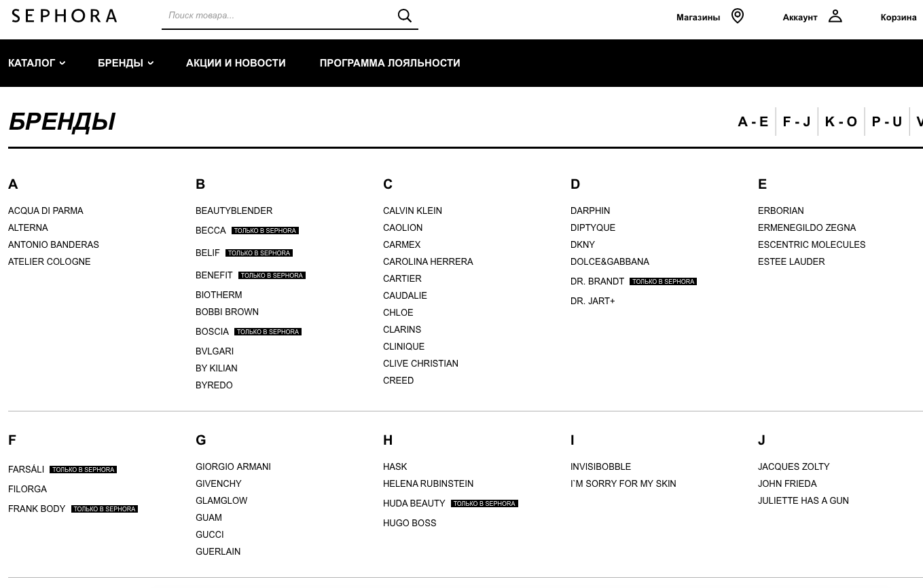The height and width of the screenshot is (588, 923).
Task: Open Chloe brand page
Action: [398, 313]
